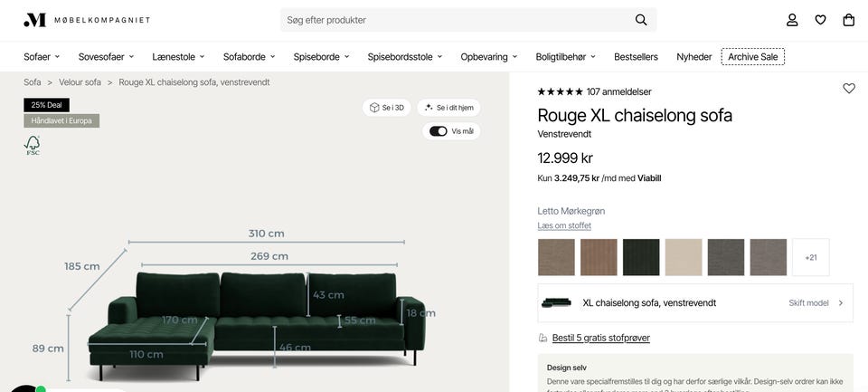Select the dark green fabric swatch
The image size is (868, 392).
tap(641, 257)
